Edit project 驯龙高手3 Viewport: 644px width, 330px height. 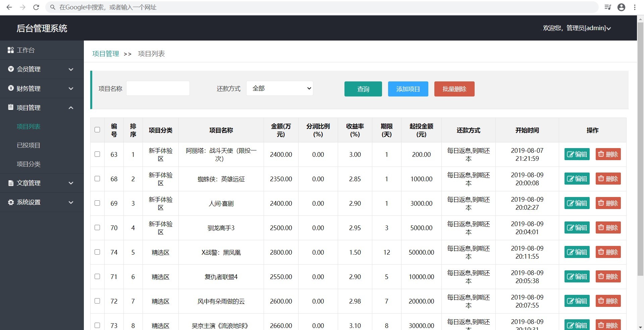click(577, 227)
